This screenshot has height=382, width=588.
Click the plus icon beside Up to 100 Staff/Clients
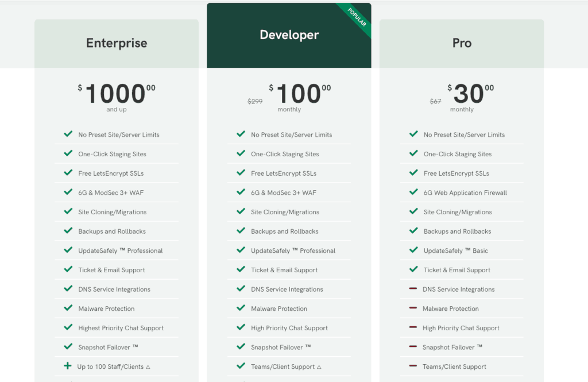tap(68, 366)
